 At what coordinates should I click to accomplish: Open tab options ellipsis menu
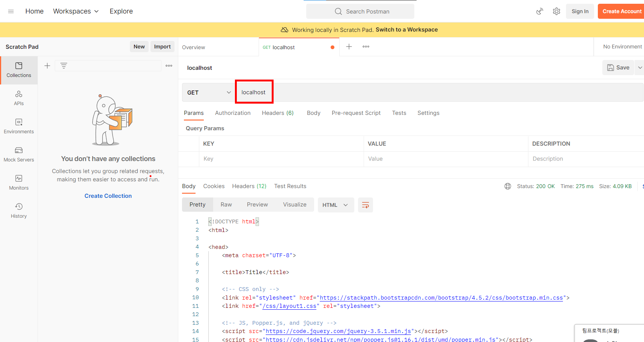click(366, 47)
